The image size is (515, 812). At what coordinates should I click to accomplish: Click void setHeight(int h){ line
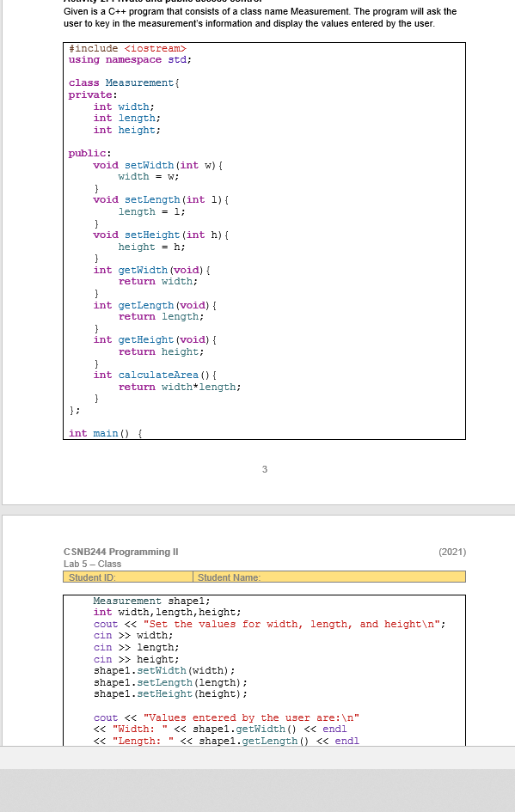pyautogui.click(x=161, y=235)
